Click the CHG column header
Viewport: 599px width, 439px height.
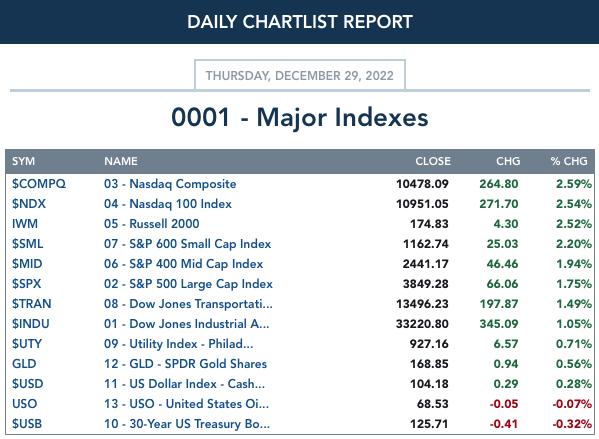508,161
